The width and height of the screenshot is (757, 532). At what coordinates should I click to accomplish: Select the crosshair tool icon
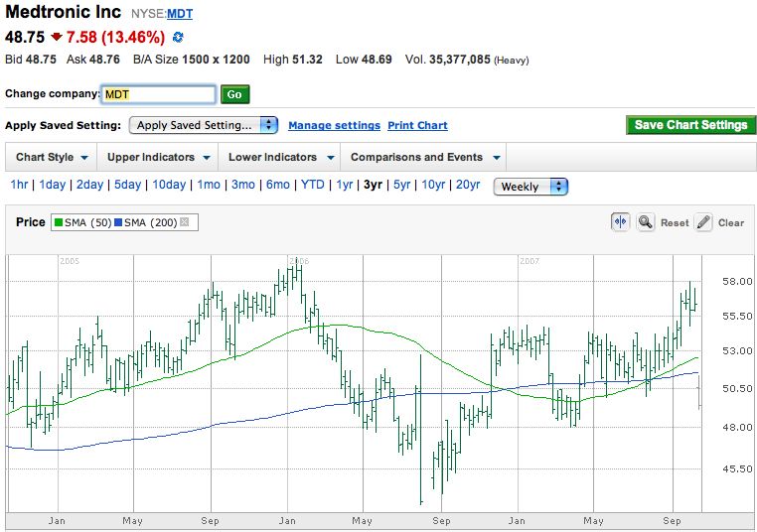point(620,222)
